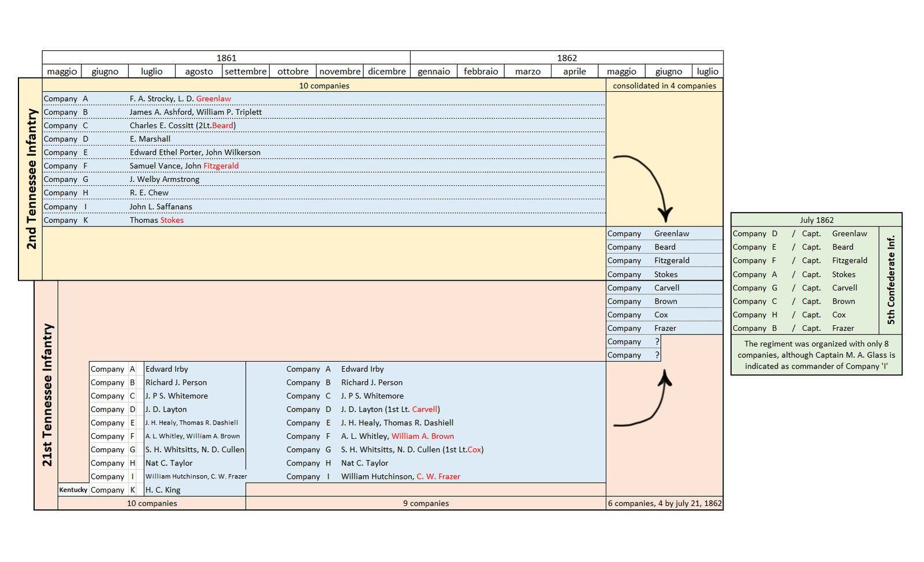This screenshot has width=924, height=562.
Task: Click the 1862 year header
Action: [567, 58]
